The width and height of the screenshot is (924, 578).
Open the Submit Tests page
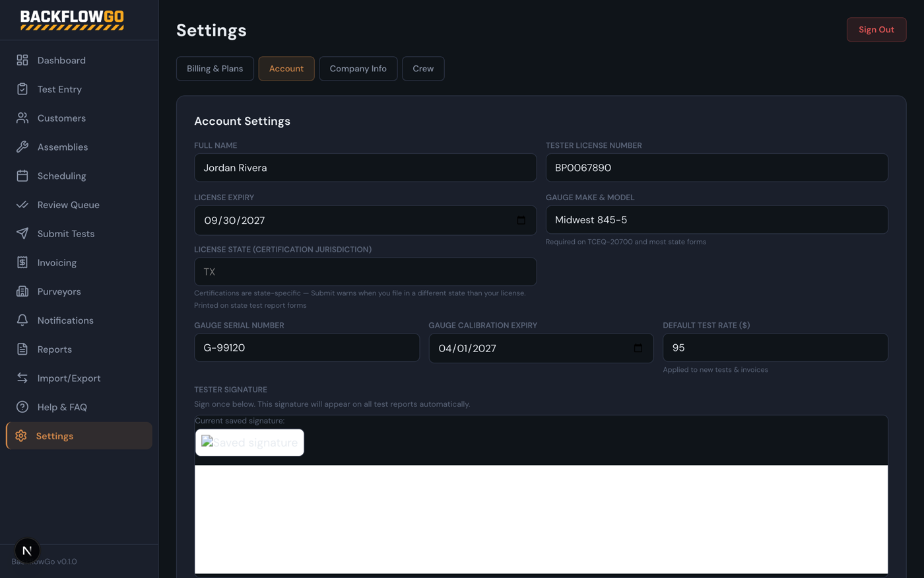point(79,234)
